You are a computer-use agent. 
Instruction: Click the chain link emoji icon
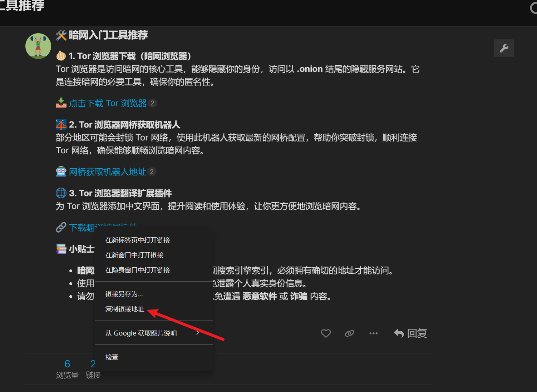[x=61, y=227]
